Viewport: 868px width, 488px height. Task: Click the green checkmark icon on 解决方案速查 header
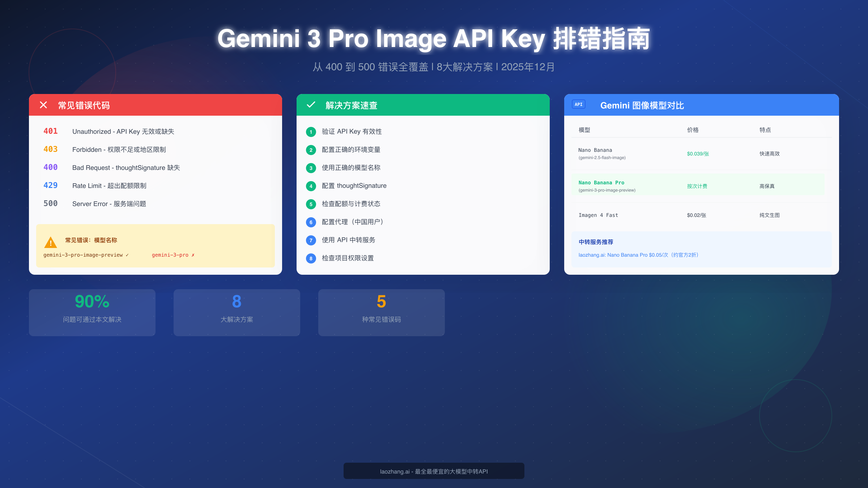click(x=311, y=105)
